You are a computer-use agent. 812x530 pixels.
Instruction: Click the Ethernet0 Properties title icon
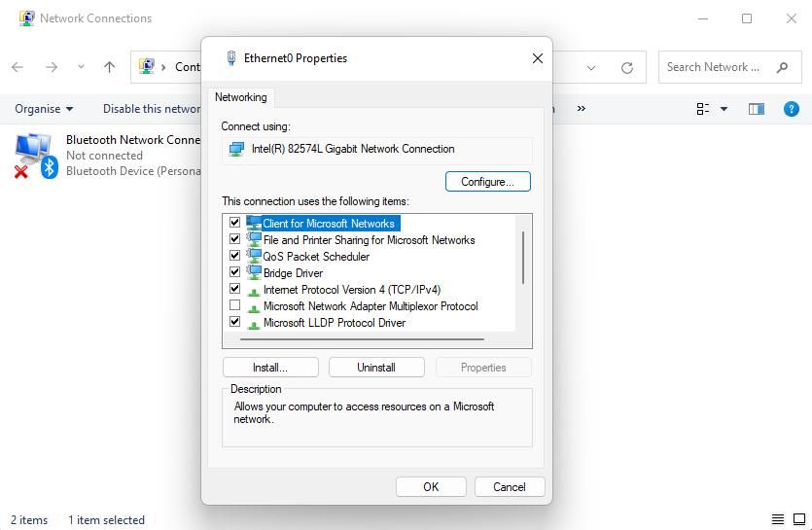[231, 58]
